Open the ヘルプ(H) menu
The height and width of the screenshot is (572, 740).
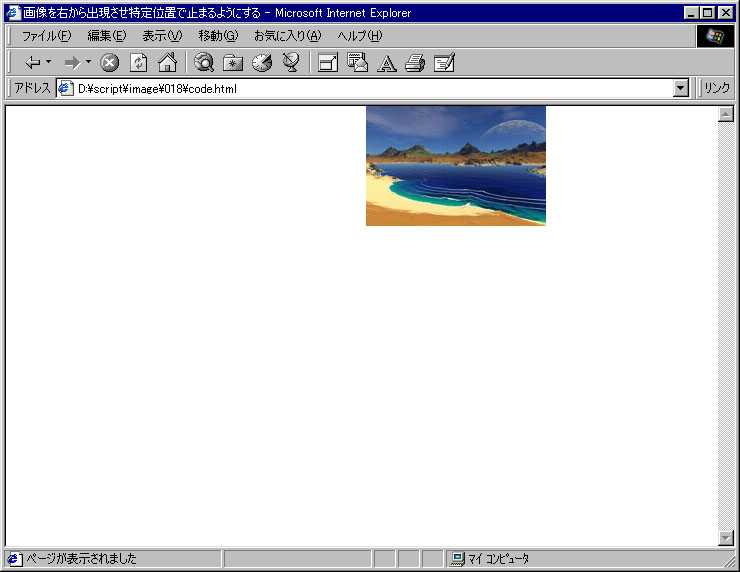tap(360, 36)
